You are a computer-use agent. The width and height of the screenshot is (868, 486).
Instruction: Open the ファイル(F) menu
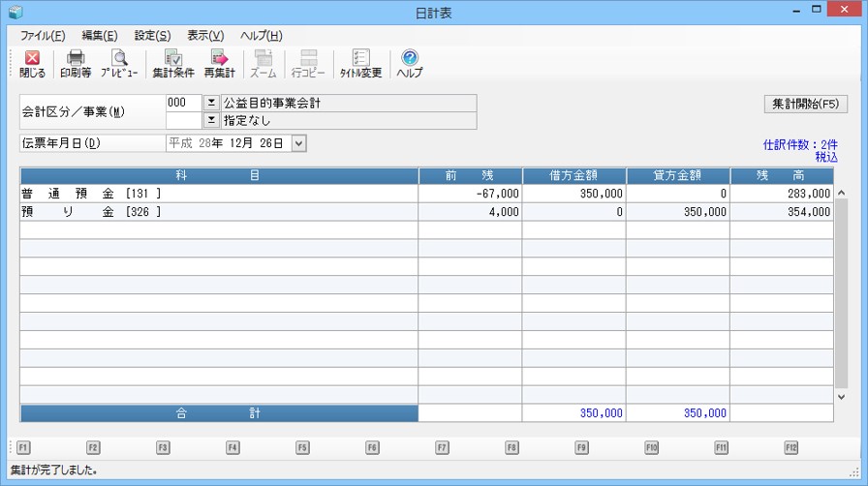(42, 36)
